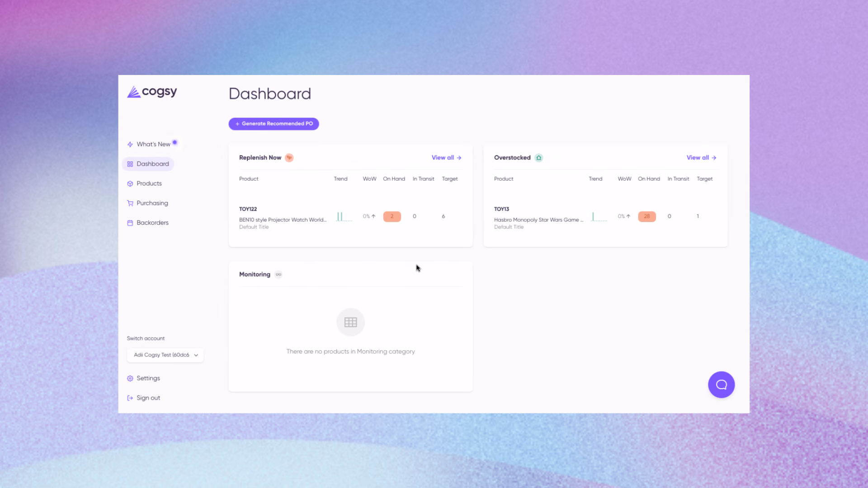This screenshot has width=868, height=488.
Task: Go to Products page
Action: tap(144, 183)
